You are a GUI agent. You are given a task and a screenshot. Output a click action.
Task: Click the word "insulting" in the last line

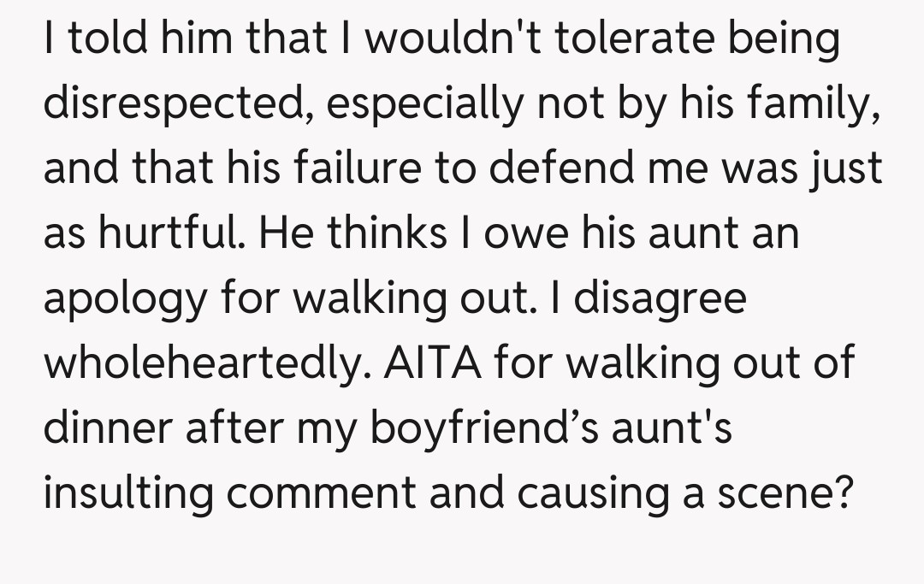(x=127, y=494)
